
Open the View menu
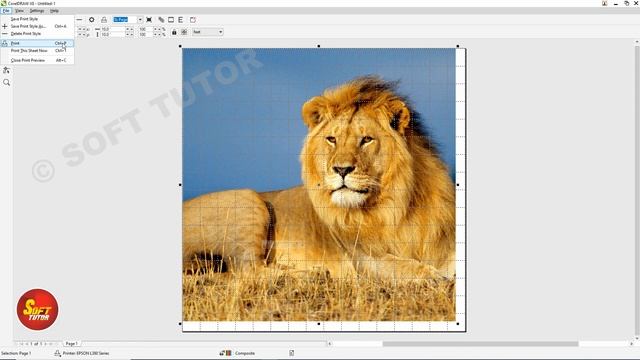click(19, 11)
